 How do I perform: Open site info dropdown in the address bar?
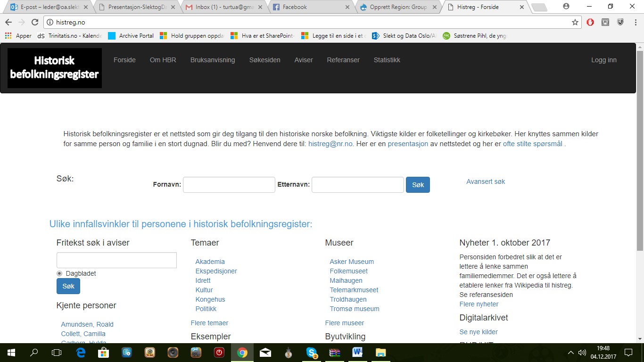[51, 22]
